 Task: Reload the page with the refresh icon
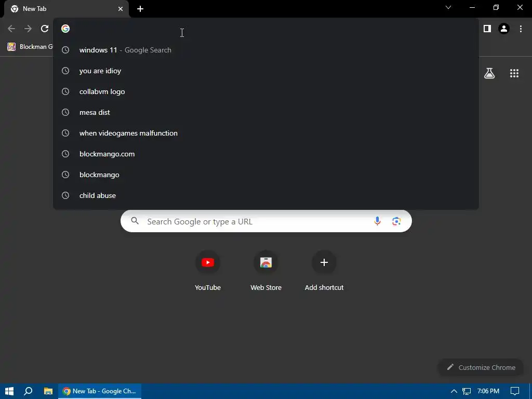(45, 29)
